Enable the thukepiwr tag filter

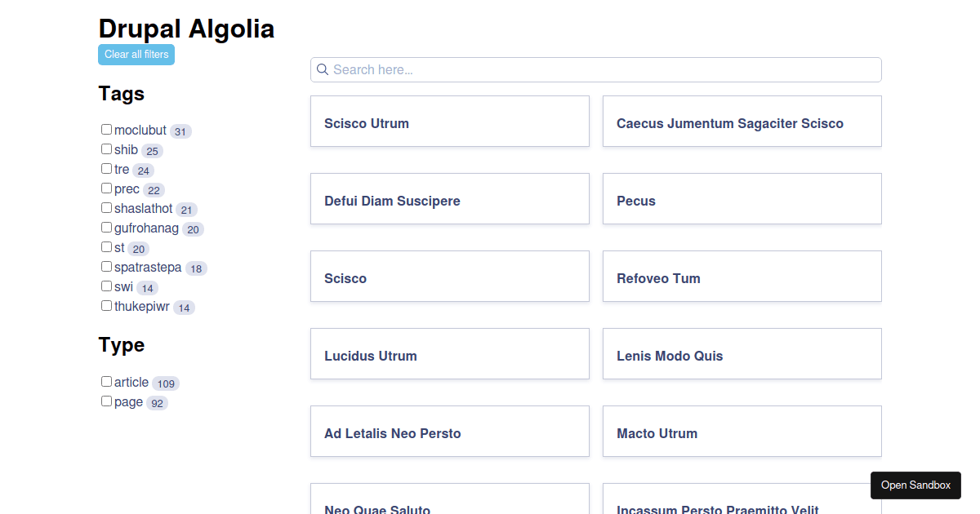point(106,306)
